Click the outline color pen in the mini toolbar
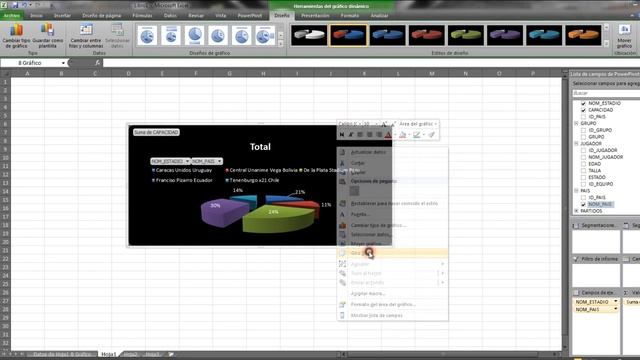 click(416, 134)
